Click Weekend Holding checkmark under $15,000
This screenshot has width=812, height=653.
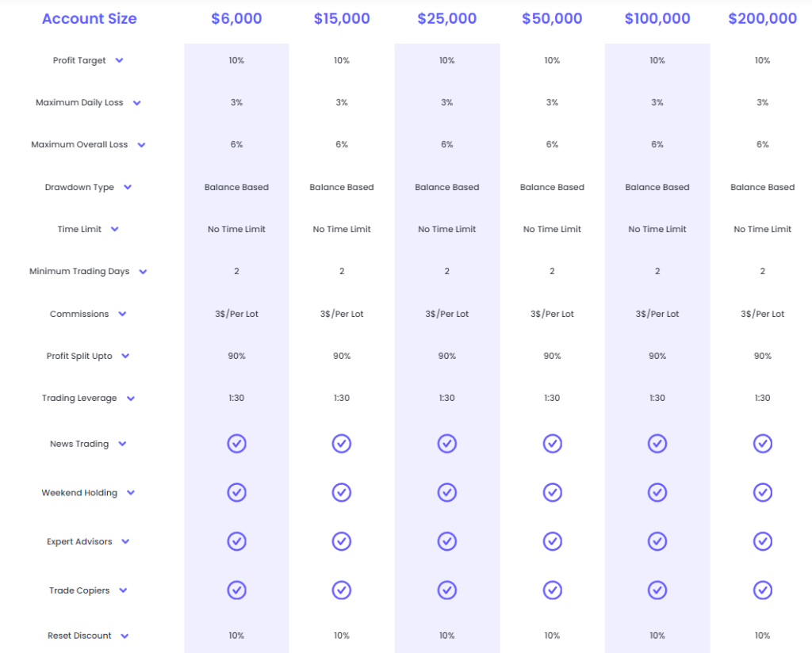click(x=342, y=492)
